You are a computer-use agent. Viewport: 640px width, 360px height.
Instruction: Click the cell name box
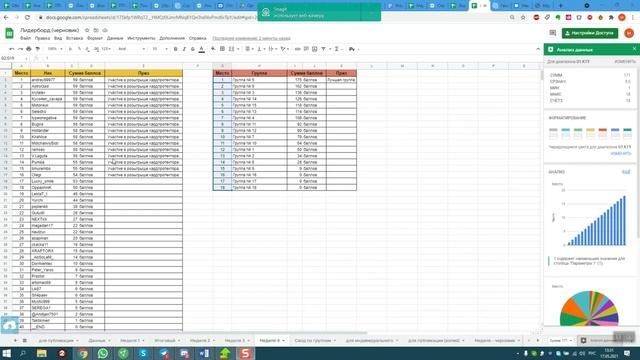(14, 58)
